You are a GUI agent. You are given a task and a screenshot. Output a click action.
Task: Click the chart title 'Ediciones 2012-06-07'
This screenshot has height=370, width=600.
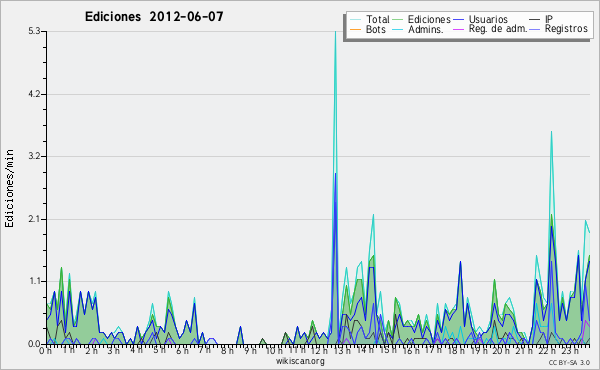(154, 17)
